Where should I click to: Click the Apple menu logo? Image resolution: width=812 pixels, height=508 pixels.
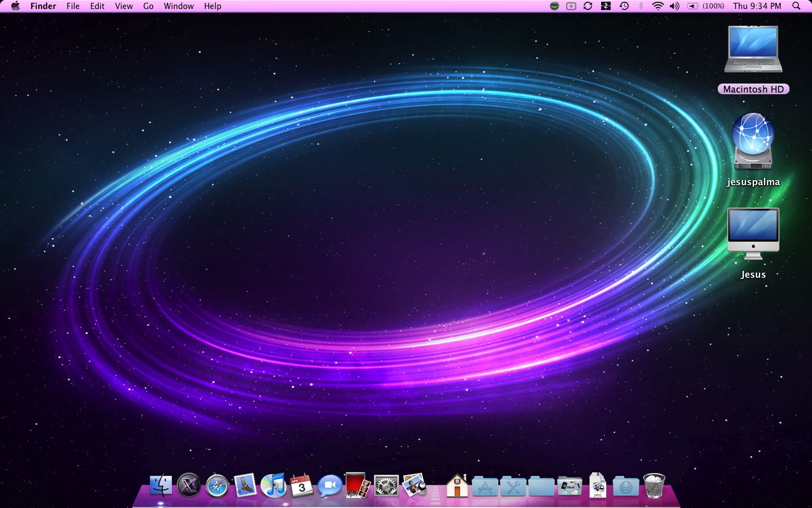point(15,6)
